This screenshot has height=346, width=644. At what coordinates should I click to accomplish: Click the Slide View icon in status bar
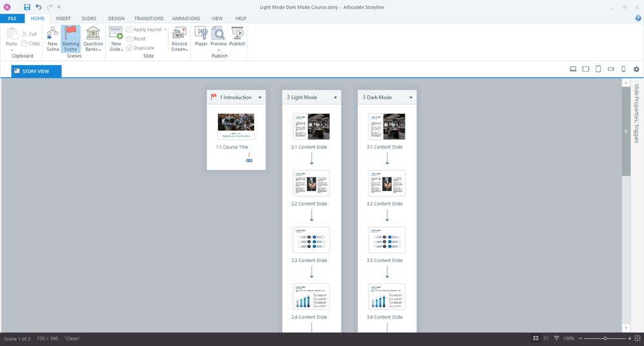coord(546,338)
